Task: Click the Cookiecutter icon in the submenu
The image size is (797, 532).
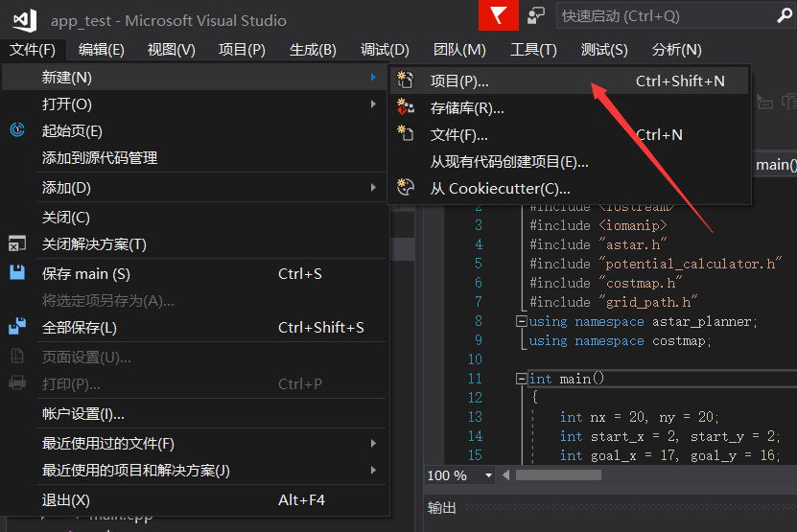Action: click(405, 188)
